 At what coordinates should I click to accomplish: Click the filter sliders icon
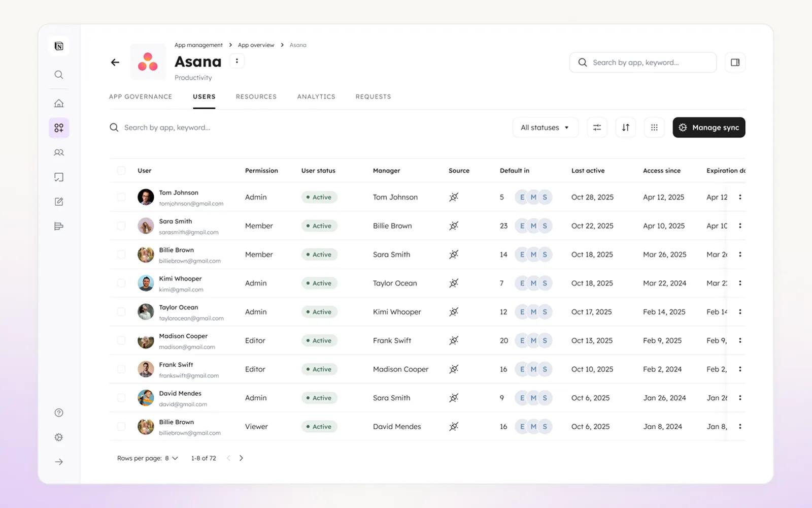[597, 128]
